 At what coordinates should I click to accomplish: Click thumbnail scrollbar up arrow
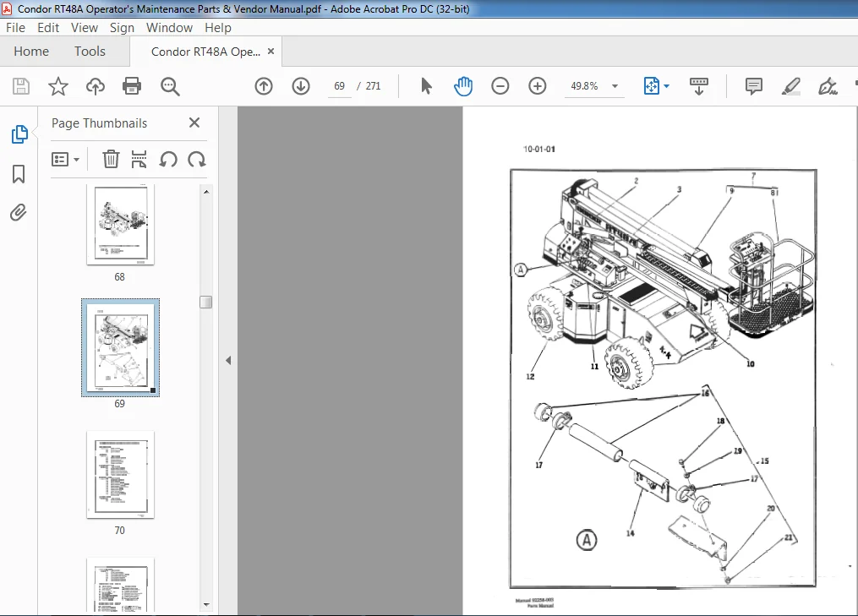point(205,192)
